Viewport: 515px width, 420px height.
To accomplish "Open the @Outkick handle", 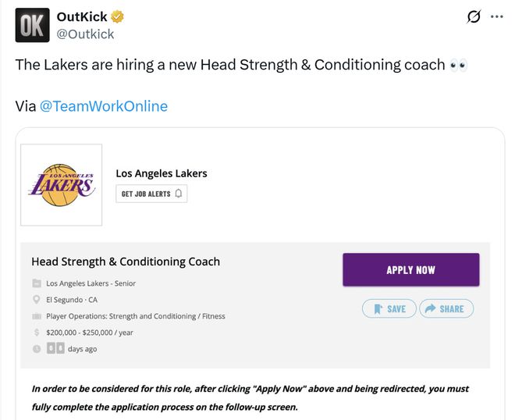I will [x=86, y=34].
